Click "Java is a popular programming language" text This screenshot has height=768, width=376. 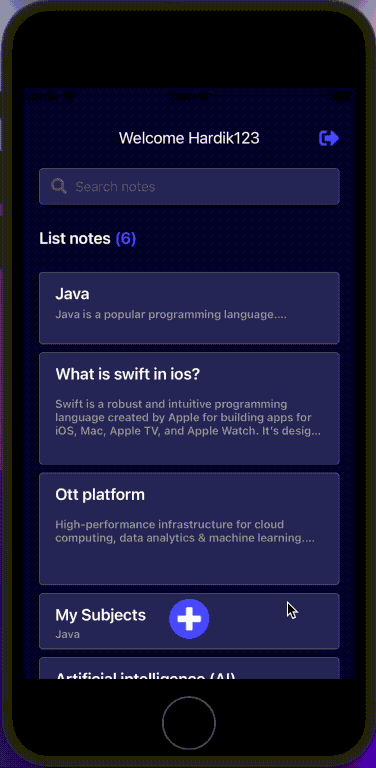point(171,314)
